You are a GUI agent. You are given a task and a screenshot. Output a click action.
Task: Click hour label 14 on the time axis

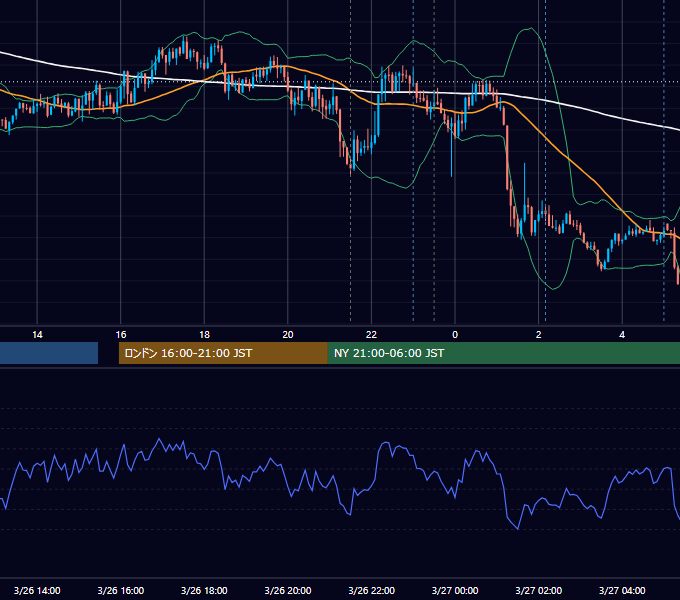37,335
